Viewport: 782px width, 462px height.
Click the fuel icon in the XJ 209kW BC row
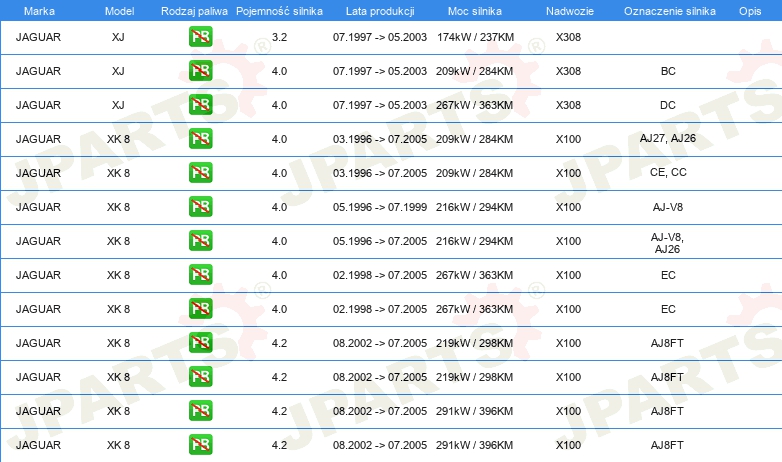coord(200,71)
